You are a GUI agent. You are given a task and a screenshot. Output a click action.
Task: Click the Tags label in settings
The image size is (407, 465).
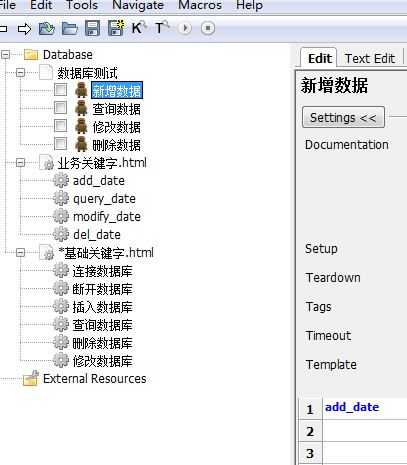[x=318, y=307]
